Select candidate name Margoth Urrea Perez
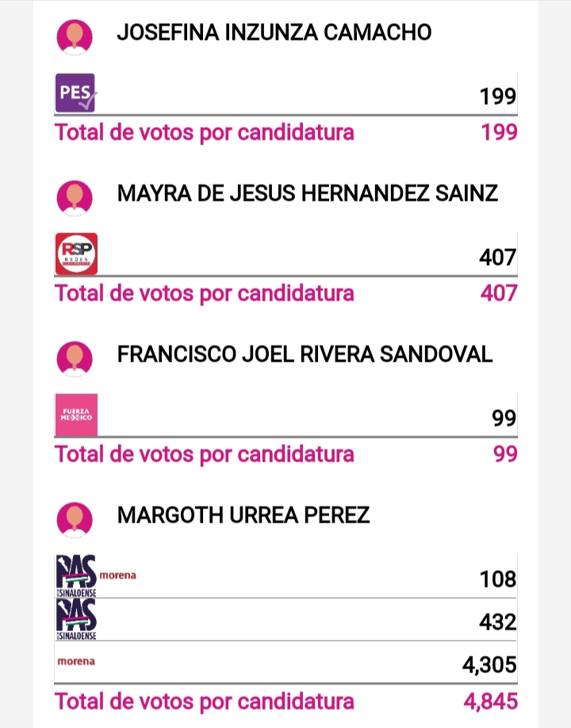This screenshot has height=728, width=571. pos(243,515)
